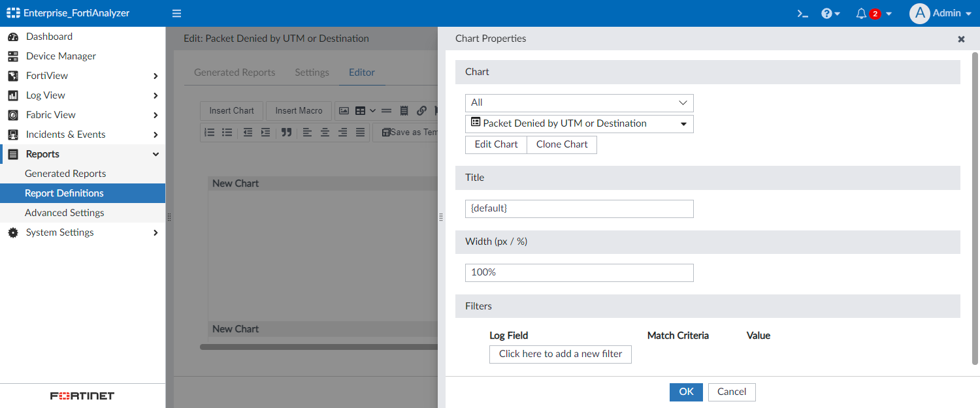Click the insert link toolbar icon
Image resolution: width=980 pixels, height=408 pixels.
(421, 111)
